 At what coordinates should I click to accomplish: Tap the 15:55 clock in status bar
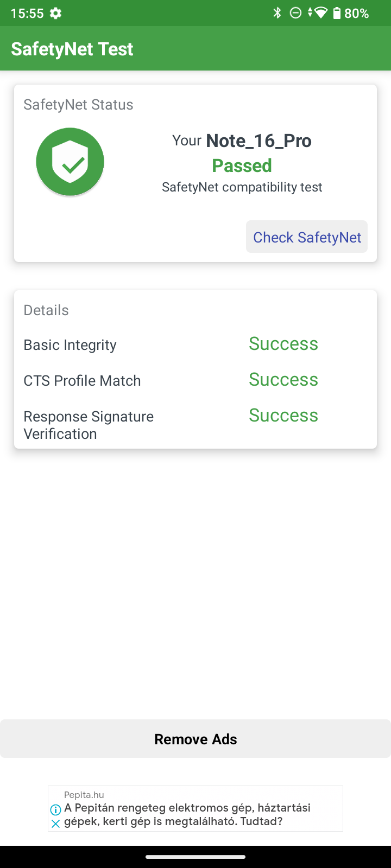27,14
